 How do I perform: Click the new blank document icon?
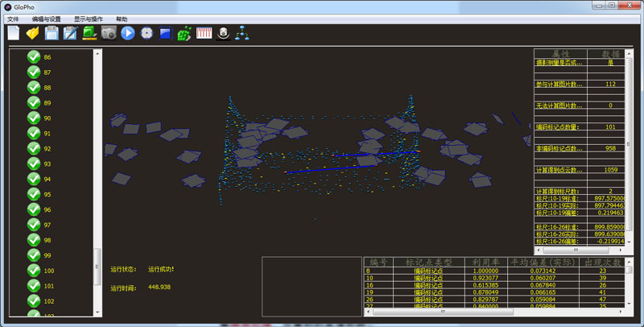14,33
